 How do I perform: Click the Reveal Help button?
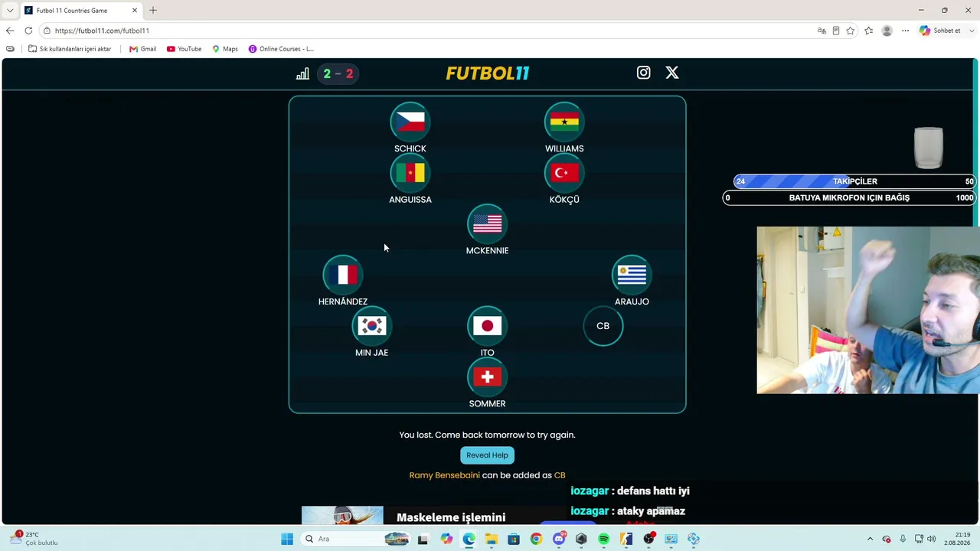click(487, 455)
